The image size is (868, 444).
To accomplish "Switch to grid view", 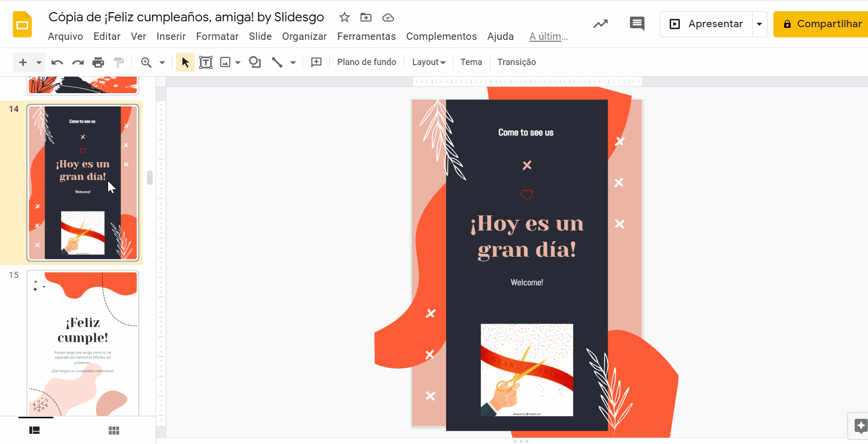I will (x=114, y=430).
